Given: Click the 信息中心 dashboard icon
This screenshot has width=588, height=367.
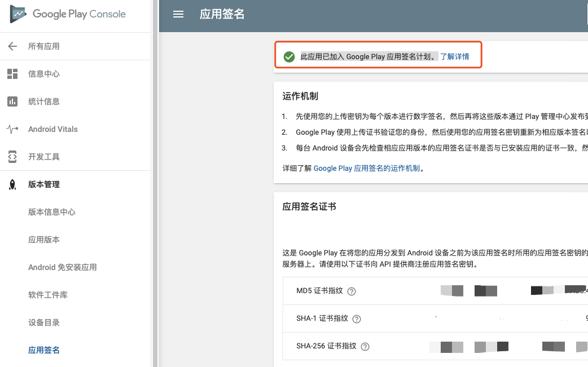Looking at the screenshot, I should point(12,74).
